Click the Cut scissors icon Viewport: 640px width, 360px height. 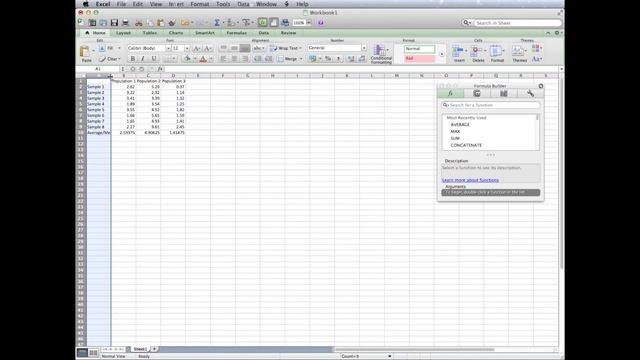(139, 23)
